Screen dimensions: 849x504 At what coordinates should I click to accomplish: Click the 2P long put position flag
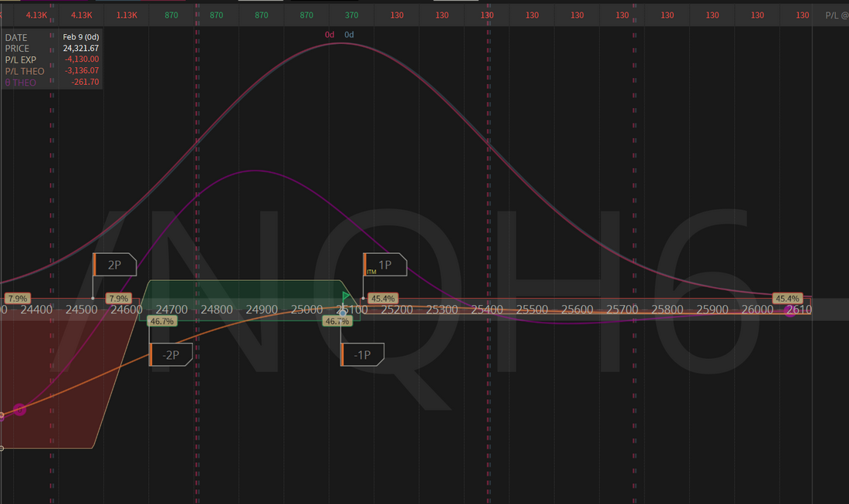click(114, 265)
